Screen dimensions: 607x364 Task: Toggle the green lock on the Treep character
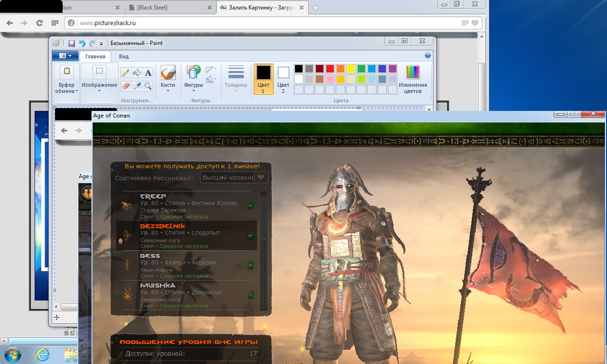pyautogui.click(x=250, y=205)
